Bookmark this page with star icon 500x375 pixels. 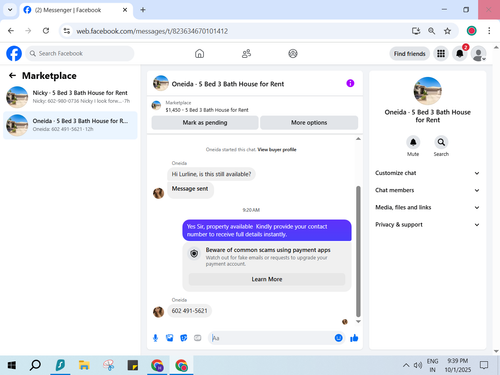pos(447,31)
